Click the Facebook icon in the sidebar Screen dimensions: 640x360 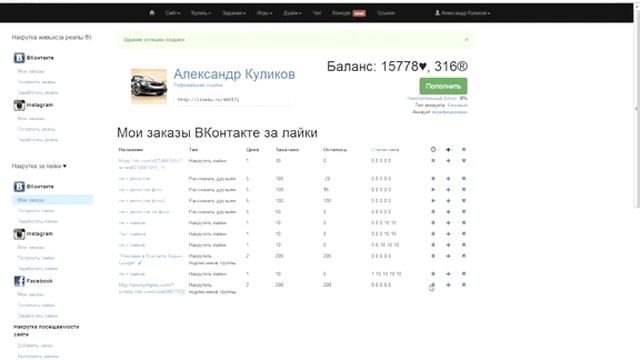[x=19, y=281]
